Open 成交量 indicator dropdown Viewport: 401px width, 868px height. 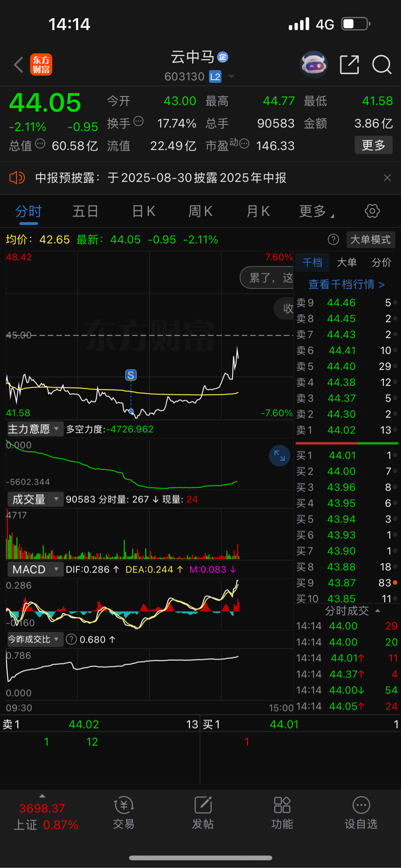(35, 499)
